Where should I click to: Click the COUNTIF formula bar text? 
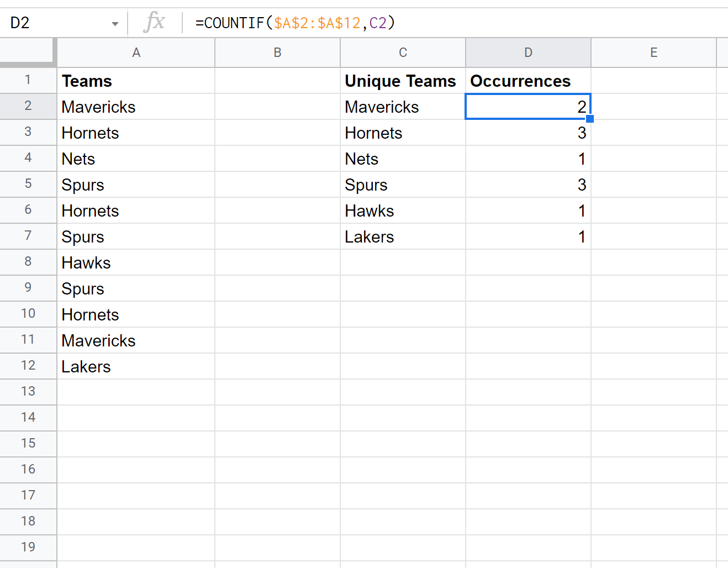click(x=296, y=23)
